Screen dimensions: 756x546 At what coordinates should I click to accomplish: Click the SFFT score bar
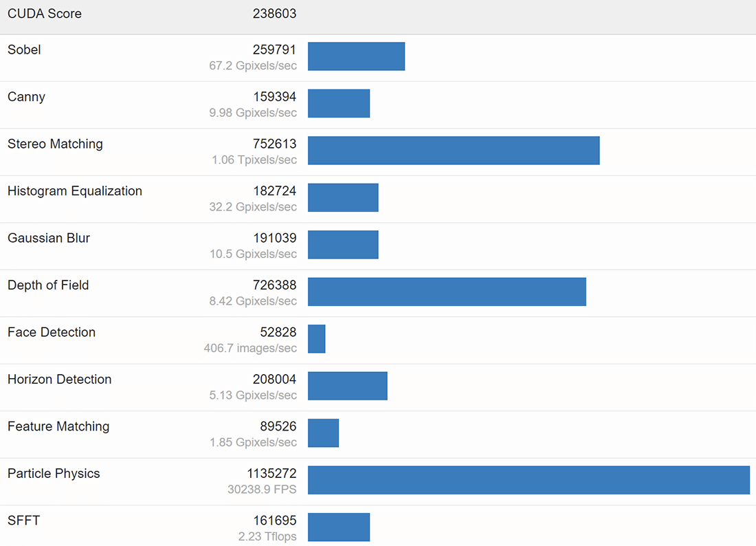pyautogui.click(x=339, y=527)
